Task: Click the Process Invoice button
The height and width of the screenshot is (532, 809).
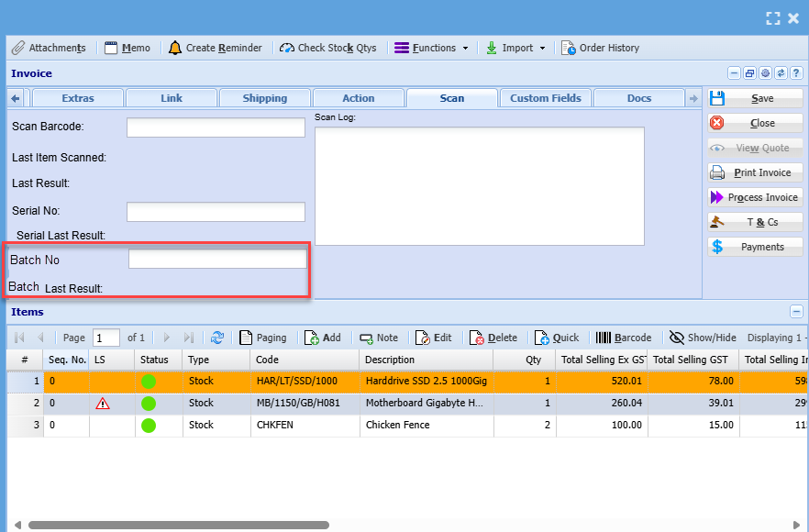Action: click(x=755, y=197)
